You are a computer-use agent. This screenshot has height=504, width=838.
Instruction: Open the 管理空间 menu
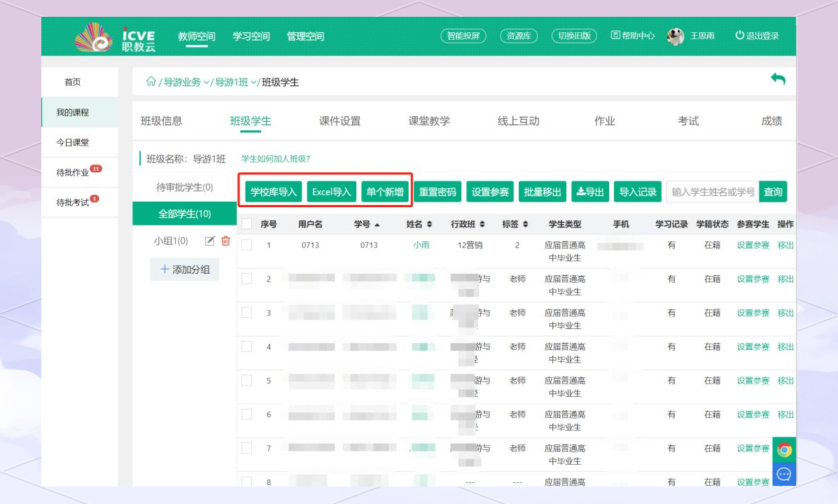(305, 36)
